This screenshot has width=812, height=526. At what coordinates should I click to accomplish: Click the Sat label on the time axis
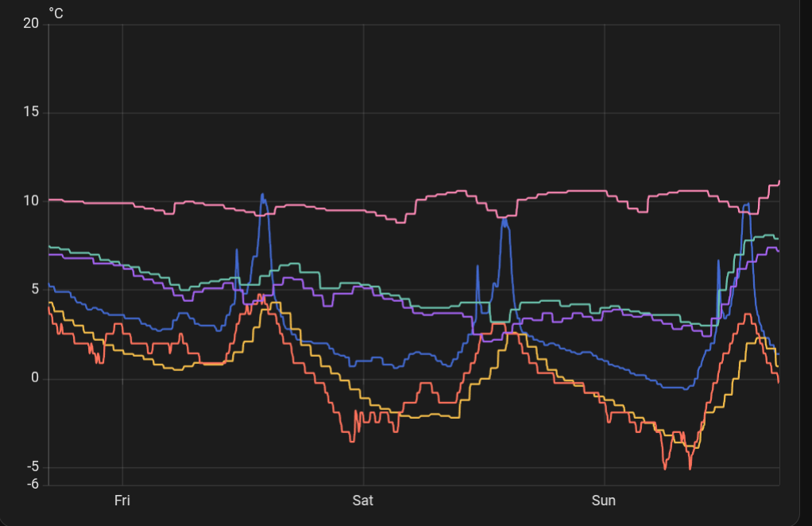363,501
